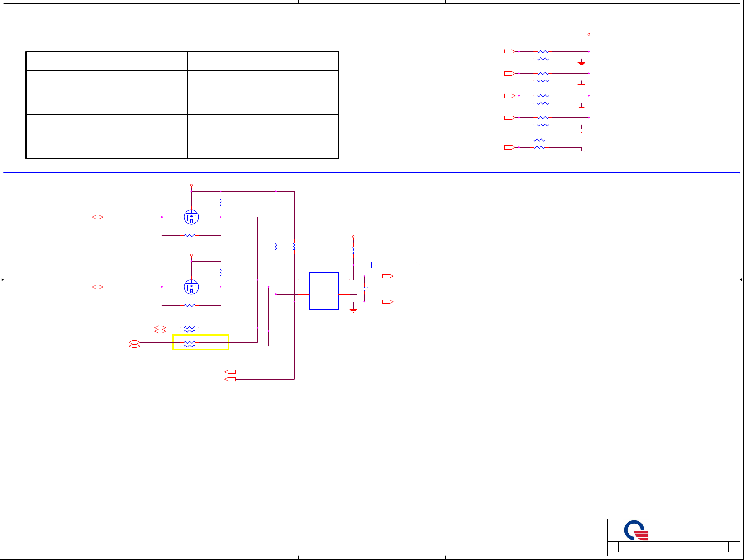The height and width of the screenshot is (560, 744).
Task: Select the horizontal capacitor wired to chassis ground
Action: (370, 265)
